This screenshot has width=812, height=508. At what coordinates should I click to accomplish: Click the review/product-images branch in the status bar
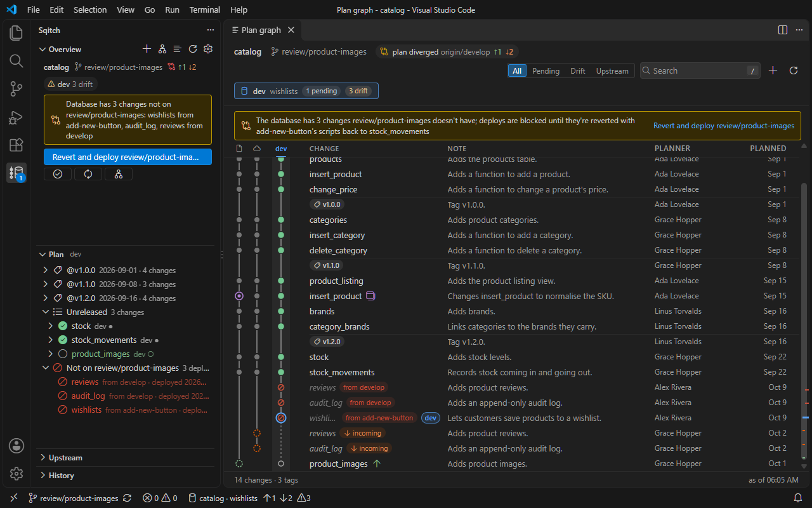[74, 498]
